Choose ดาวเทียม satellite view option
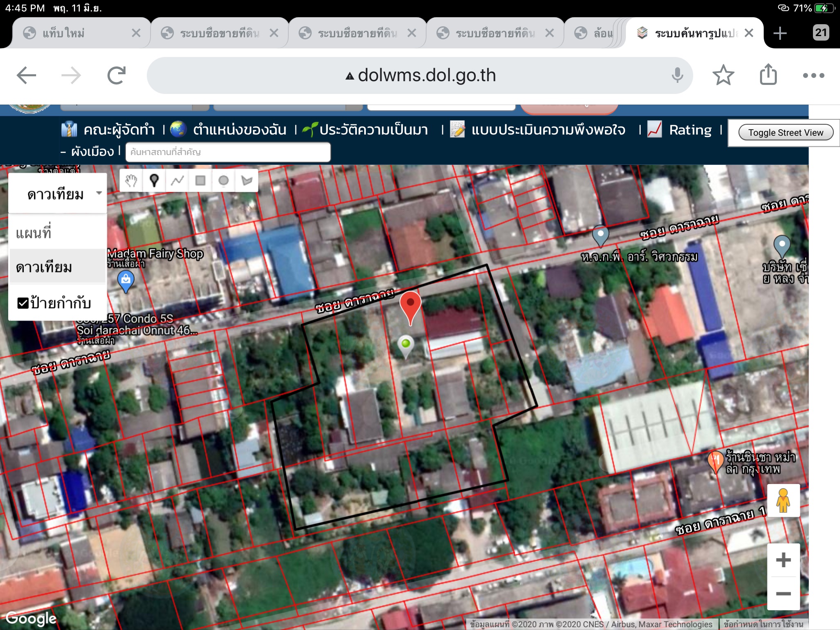Image resolution: width=840 pixels, height=630 pixels. point(57,267)
